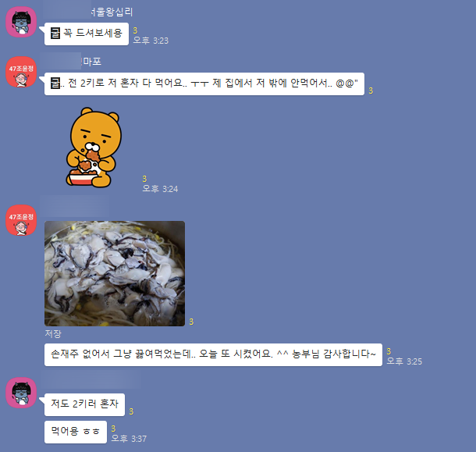Click the 오후 3:37 timestamp
The height and width of the screenshot is (452, 476).
129,439
